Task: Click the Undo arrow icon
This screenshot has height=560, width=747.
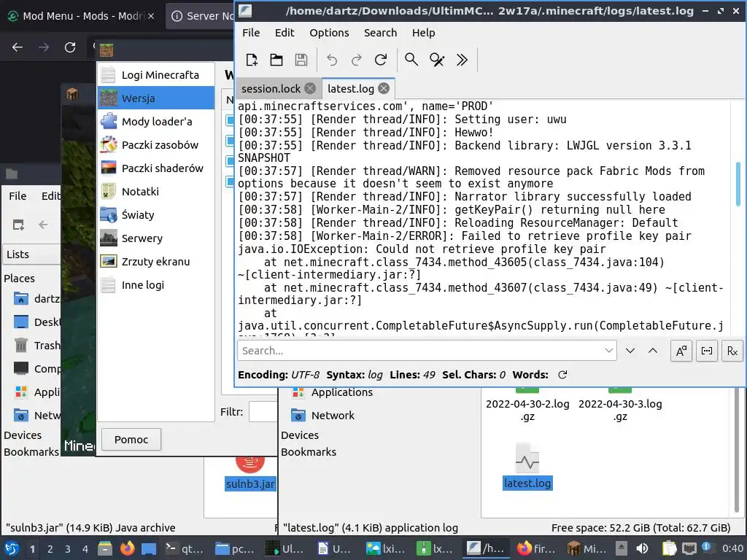Action: pos(332,60)
